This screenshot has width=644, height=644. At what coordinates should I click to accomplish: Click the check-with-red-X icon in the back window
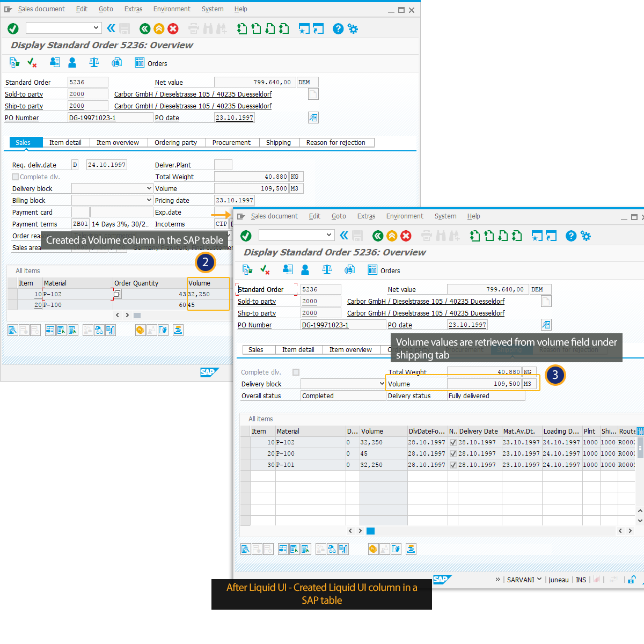[x=32, y=63]
